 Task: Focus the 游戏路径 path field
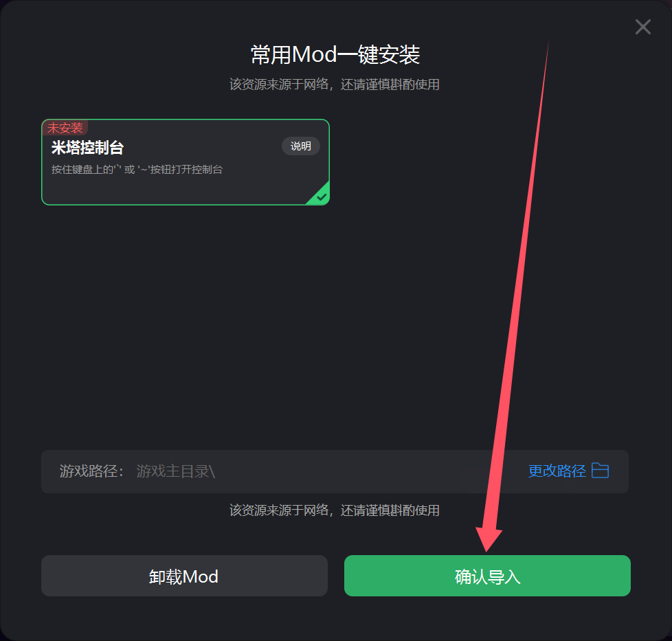(x=335, y=471)
